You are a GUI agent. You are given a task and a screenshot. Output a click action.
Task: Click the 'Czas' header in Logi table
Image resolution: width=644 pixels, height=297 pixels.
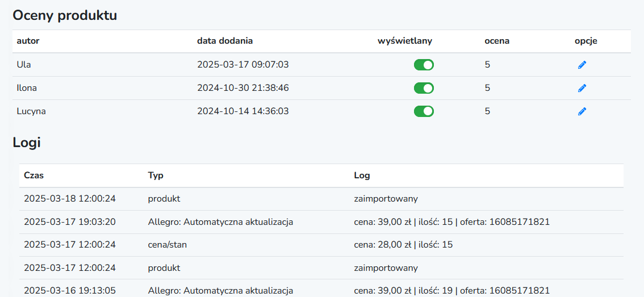coord(34,175)
